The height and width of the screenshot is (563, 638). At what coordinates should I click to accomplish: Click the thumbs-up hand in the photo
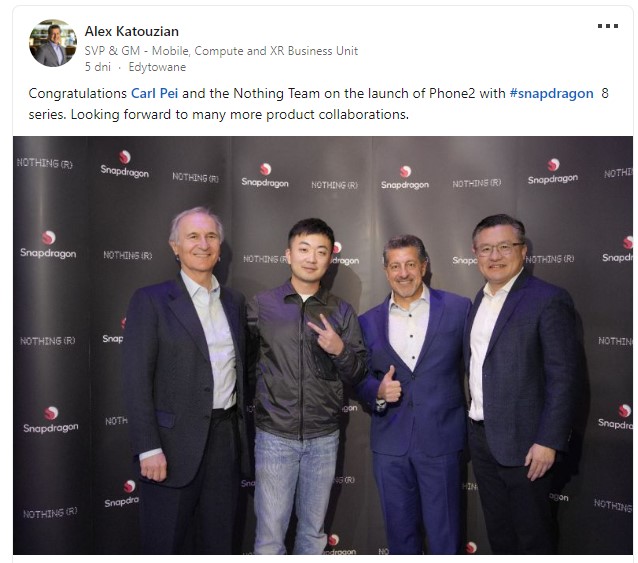pyautogui.click(x=389, y=385)
